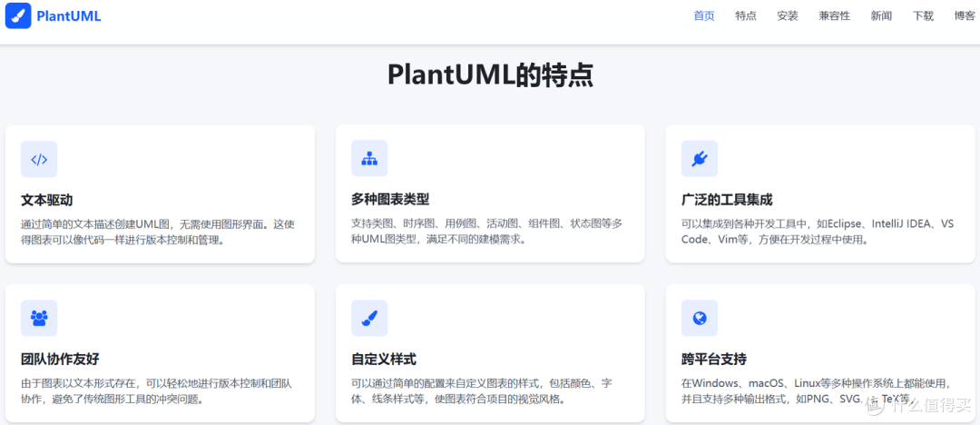
Task: Click the 自定义样式 card title
Action: click(384, 360)
